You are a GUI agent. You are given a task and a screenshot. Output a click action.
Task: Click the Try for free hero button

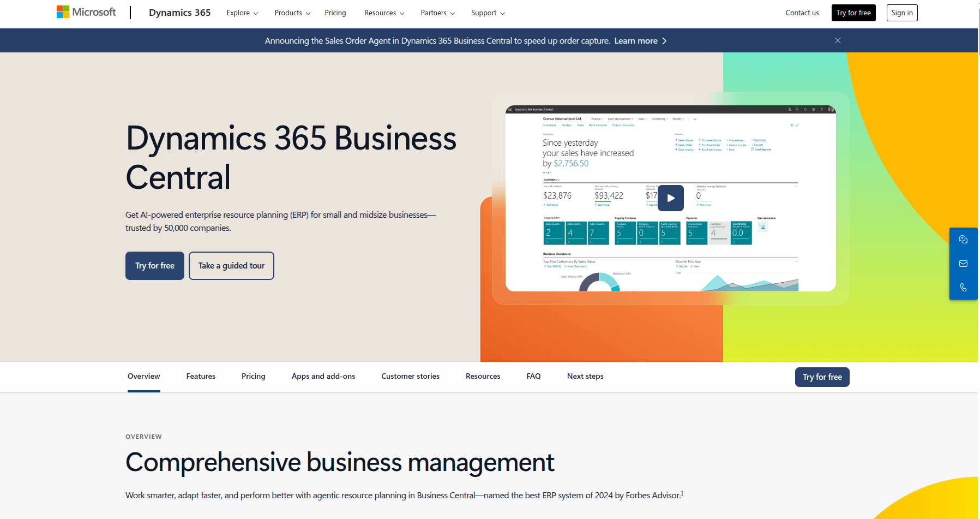(154, 266)
